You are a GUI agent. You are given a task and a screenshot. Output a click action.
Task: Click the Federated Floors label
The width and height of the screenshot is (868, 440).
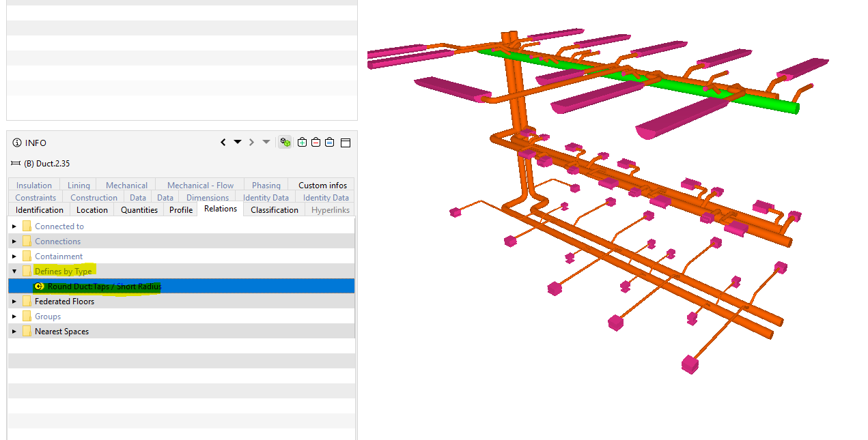point(64,302)
